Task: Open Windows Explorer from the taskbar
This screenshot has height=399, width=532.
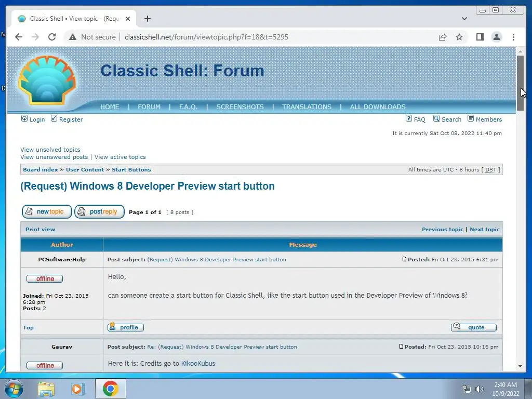Action: [x=46, y=389]
